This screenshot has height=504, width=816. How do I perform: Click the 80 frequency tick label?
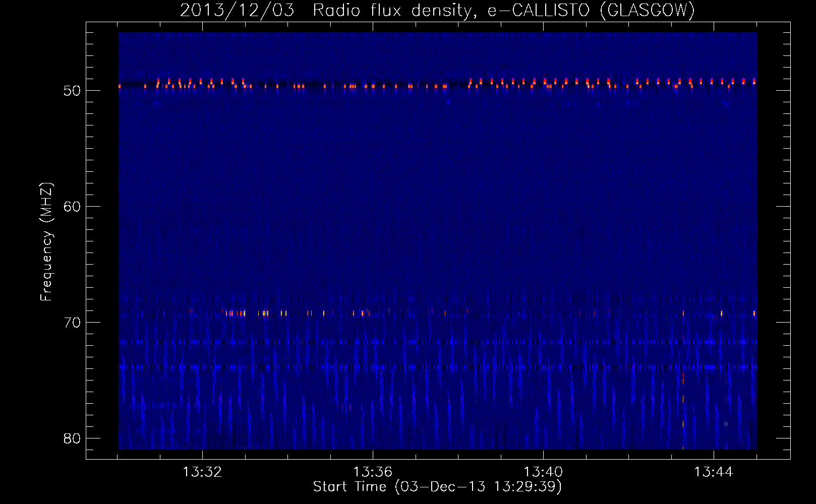point(72,438)
